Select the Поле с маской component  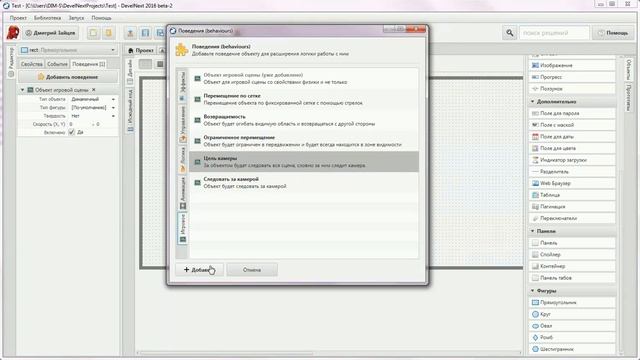[x=572, y=125]
